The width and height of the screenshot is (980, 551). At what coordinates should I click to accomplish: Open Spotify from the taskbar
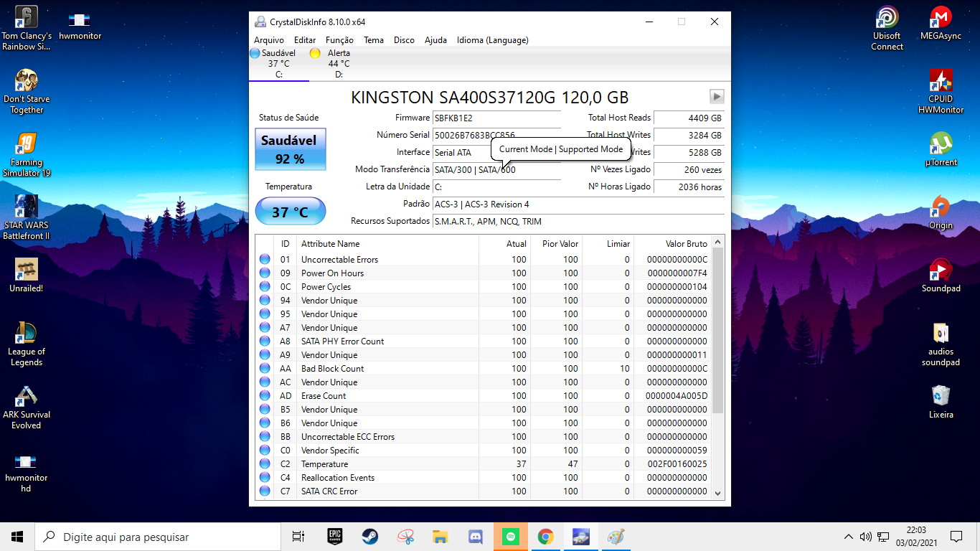(510, 537)
